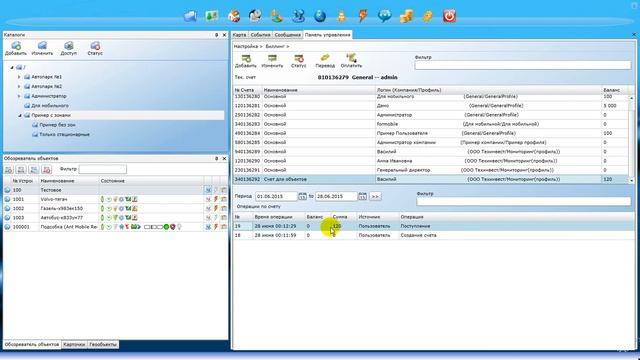Click Статус in the billing toolbar
Image resolution: width=640 pixels, height=360 pixels.
299,61
